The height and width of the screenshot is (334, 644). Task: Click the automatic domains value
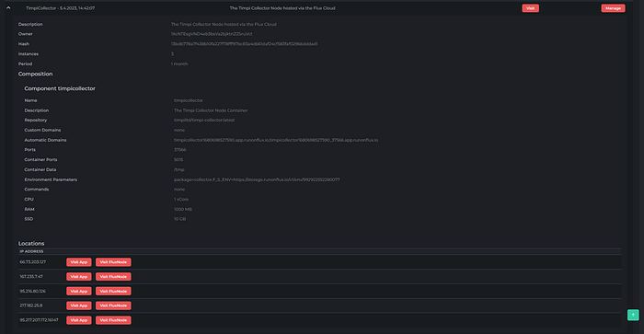[276, 140]
